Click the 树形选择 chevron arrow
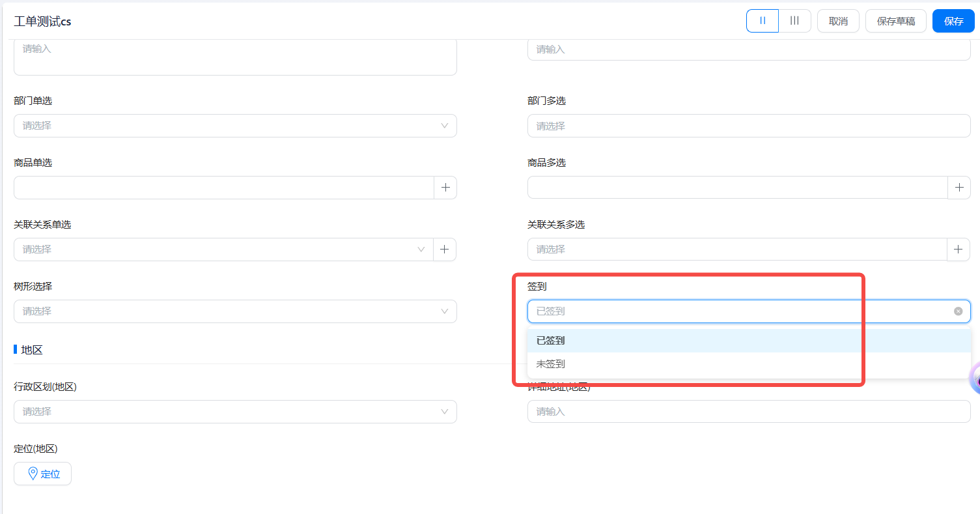This screenshot has height=514, width=980. 445,311
